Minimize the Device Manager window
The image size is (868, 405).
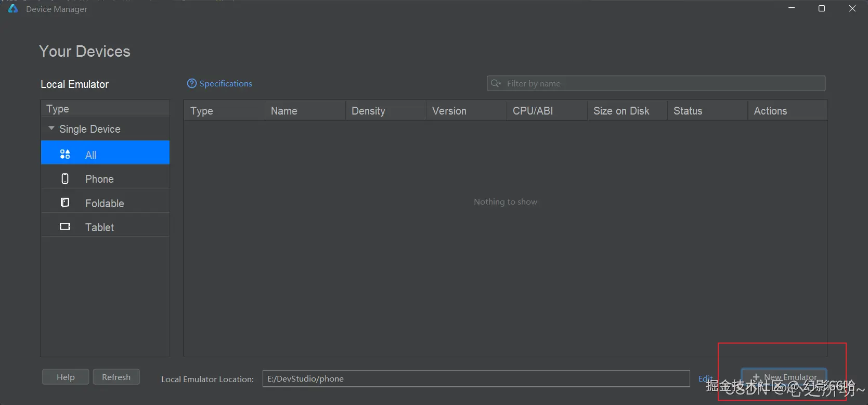(x=792, y=8)
